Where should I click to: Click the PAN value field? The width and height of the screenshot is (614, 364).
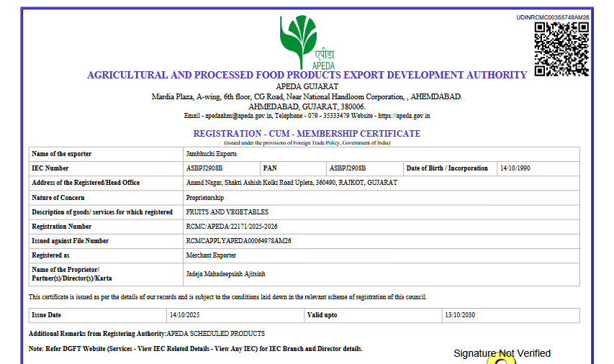(x=348, y=168)
